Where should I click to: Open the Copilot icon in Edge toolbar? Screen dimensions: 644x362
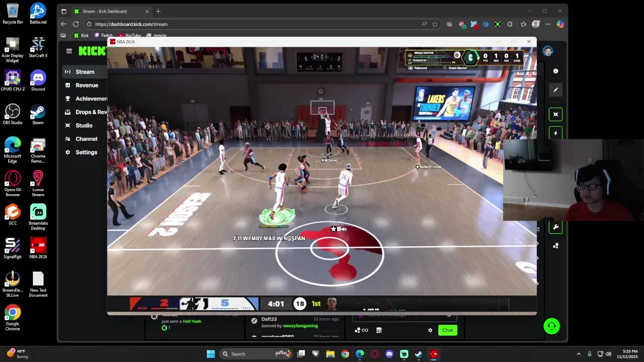pyautogui.click(x=560, y=24)
